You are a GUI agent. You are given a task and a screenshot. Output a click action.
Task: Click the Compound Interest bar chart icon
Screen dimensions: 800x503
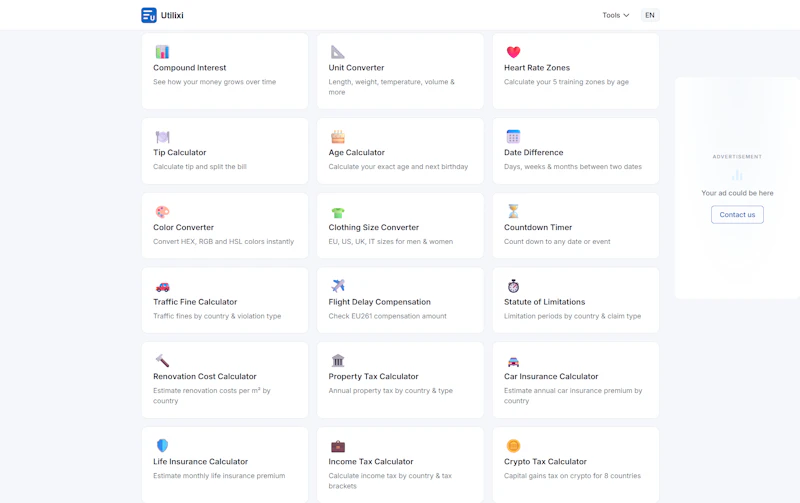click(162, 52)
